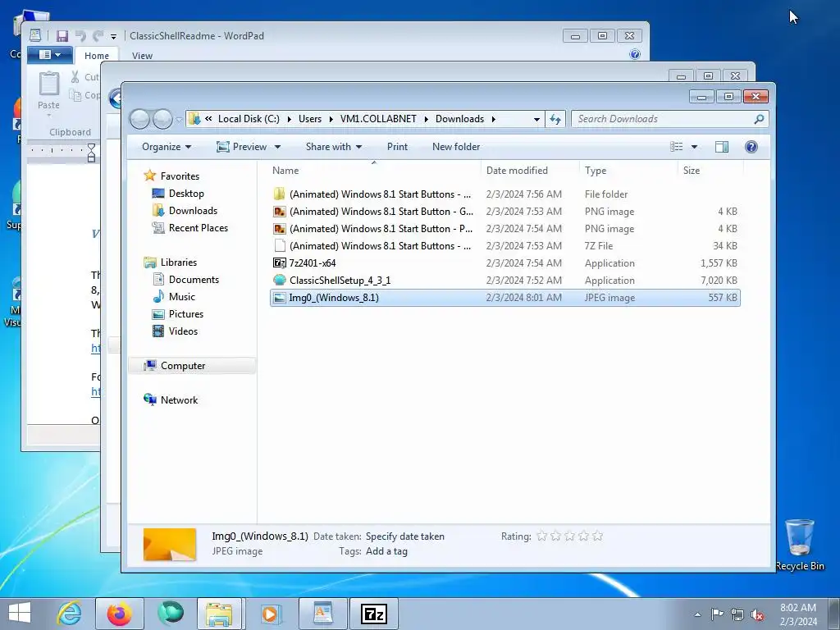840x630 pixels.
Task: Select Network in navigation pane
Action: [179, 400]
